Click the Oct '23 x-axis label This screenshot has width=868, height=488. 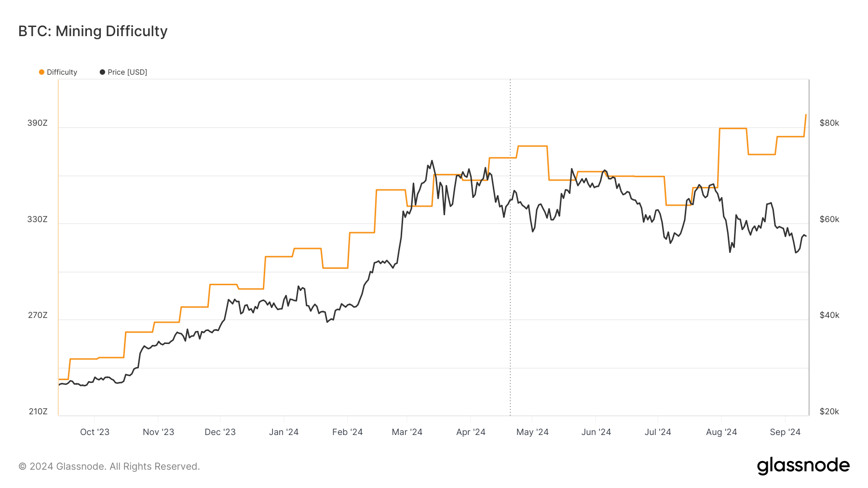coord(95,432)
